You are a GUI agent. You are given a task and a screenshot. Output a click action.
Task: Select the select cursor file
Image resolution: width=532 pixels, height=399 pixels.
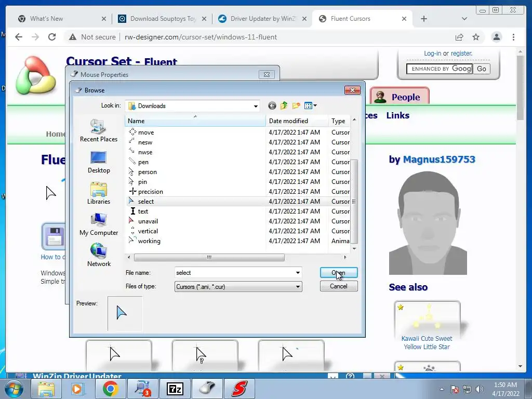coord(145,201)
